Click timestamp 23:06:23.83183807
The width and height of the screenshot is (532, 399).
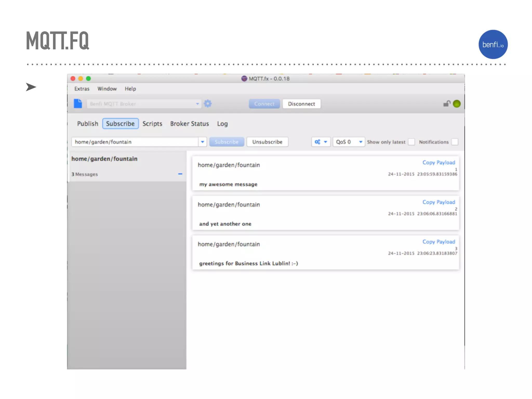437,253
